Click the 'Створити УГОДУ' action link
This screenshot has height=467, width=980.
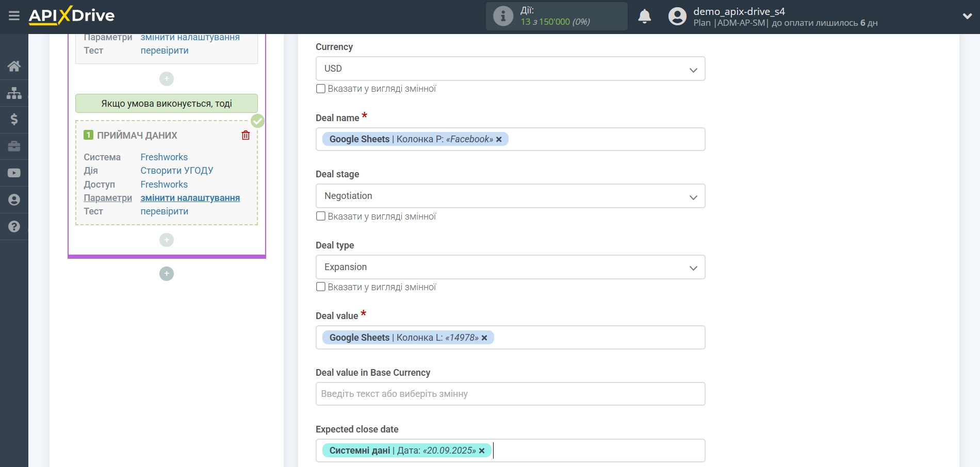(x=176, y=171)
